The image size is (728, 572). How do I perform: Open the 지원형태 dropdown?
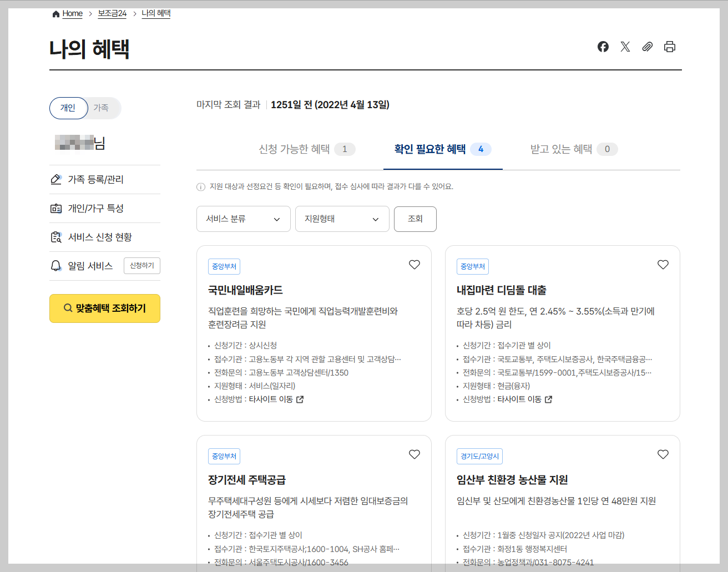(x=342, y=219)
